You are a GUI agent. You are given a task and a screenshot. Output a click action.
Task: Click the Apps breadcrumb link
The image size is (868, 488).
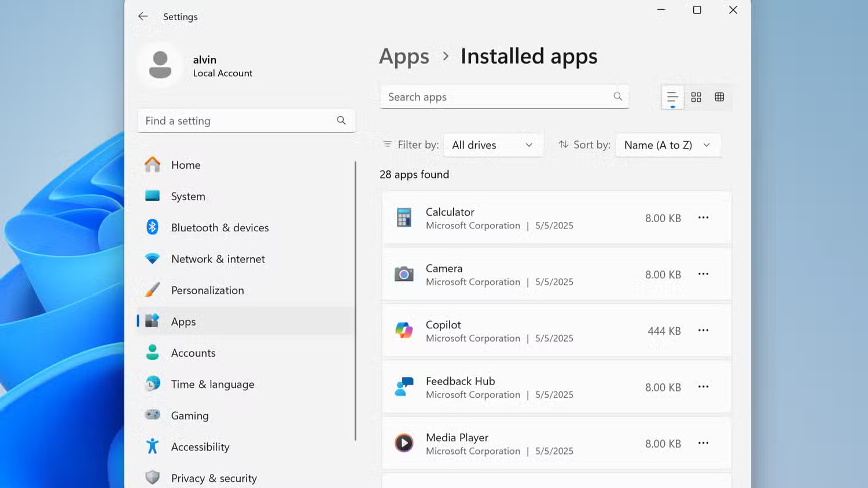point(404,57)
